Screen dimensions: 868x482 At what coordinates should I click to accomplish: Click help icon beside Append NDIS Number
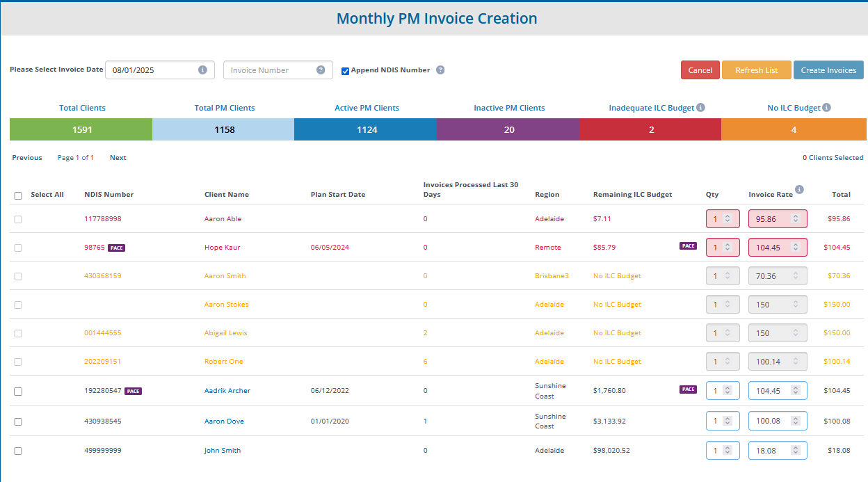(x=440, y=70)
